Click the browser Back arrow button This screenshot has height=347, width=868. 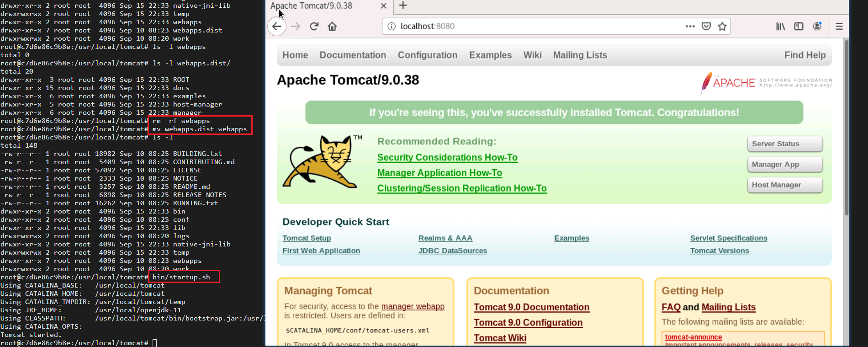277,27
